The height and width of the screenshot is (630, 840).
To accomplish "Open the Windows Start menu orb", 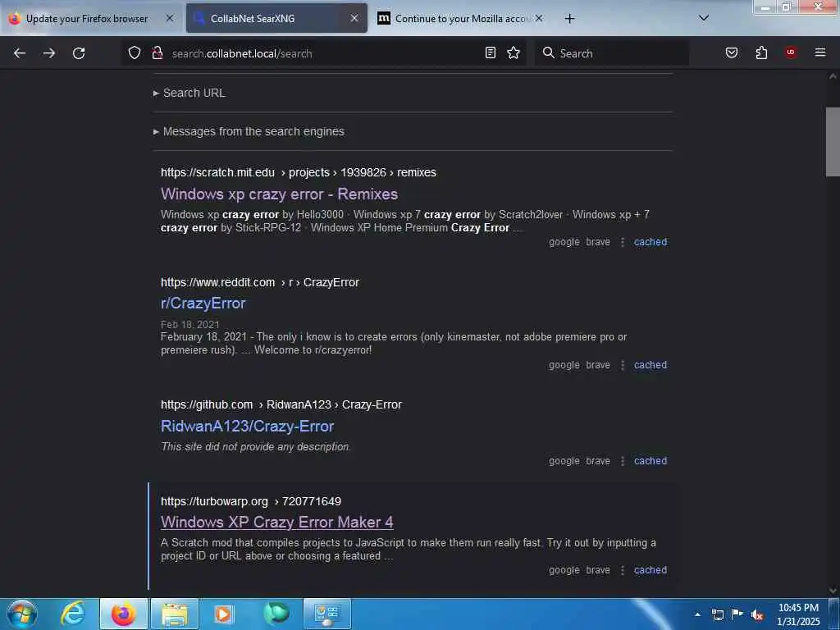I will 22,614.
